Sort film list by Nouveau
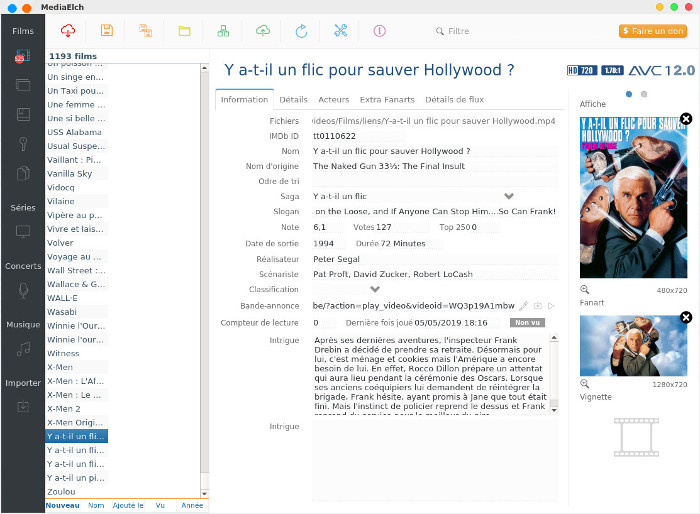700x514 pixels. click(x=62, y=506)
